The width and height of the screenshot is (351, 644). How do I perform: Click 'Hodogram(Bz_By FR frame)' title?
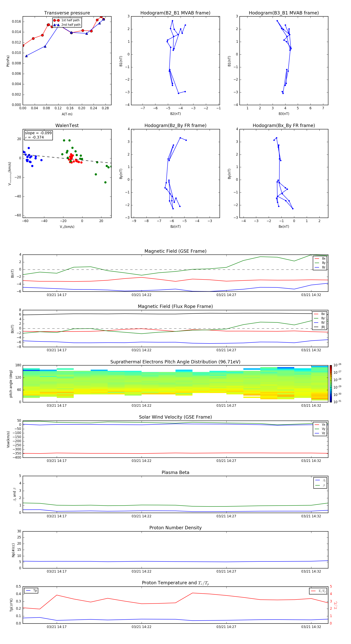175,125
